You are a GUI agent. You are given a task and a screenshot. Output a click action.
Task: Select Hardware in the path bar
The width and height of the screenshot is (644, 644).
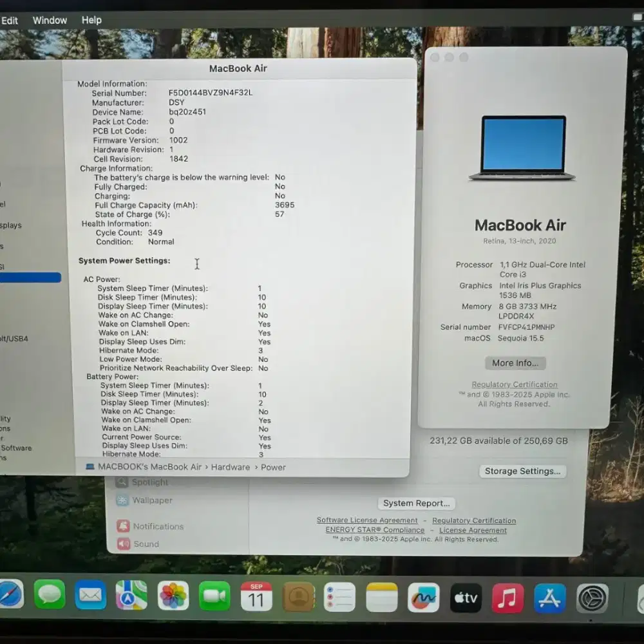click(x=231, y=467)
